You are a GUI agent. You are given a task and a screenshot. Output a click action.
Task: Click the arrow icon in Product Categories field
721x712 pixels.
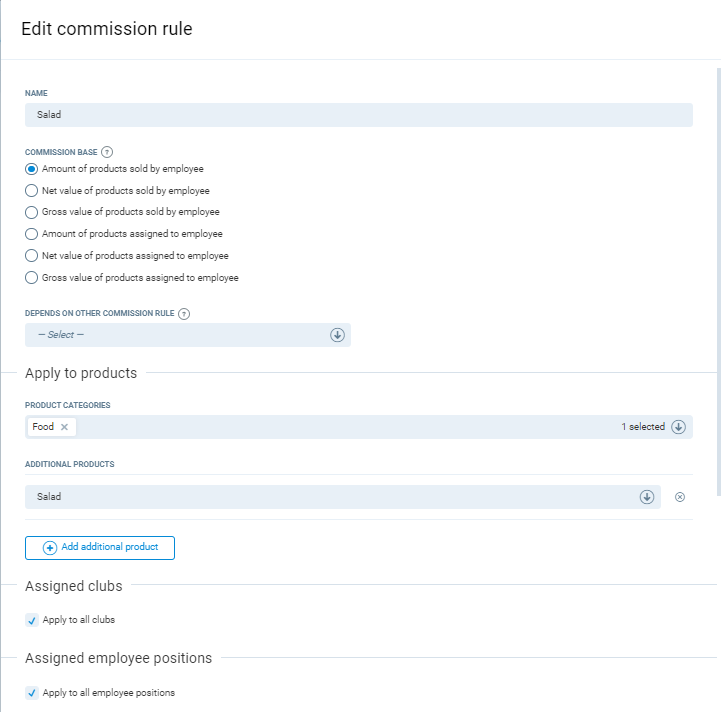678,427
